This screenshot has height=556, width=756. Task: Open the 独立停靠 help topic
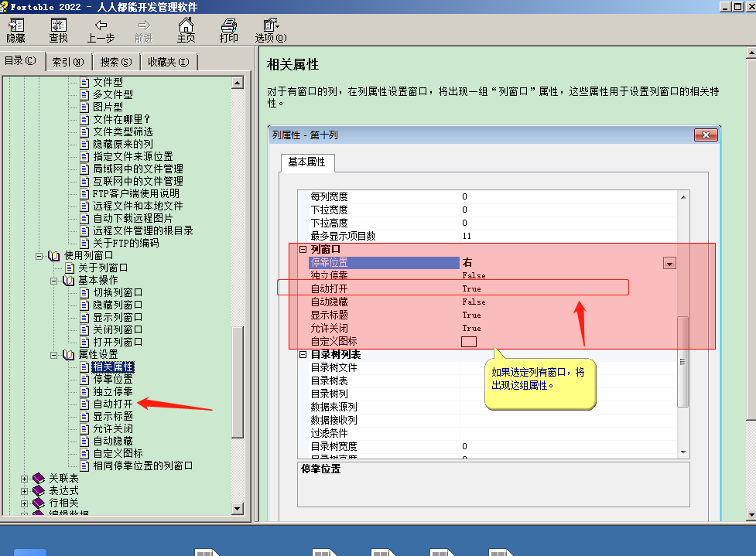click(x=112, y=392)
